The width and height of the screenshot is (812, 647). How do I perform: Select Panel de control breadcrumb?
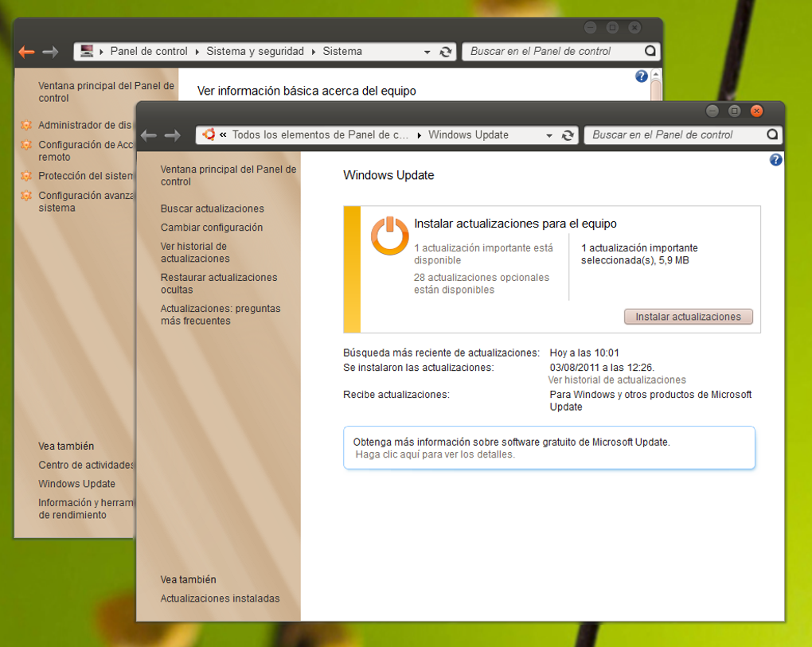[149, 51]
